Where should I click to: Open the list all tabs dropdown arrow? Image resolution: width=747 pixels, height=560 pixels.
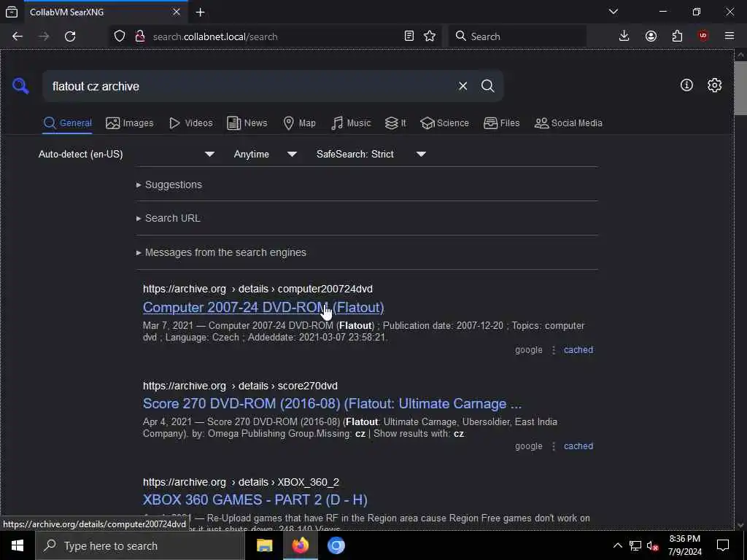pos(614,12)
